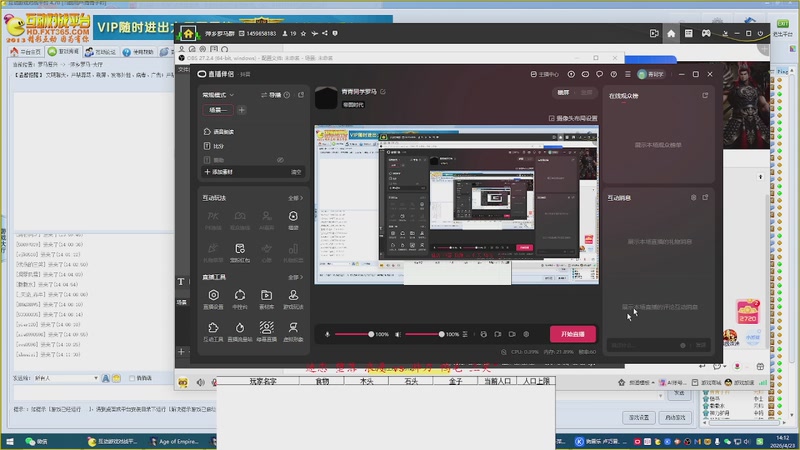The height and width of the screenshot is (450, 800).
Task: Pop out the 在线观众榜 panel
Action: point(705,95)
